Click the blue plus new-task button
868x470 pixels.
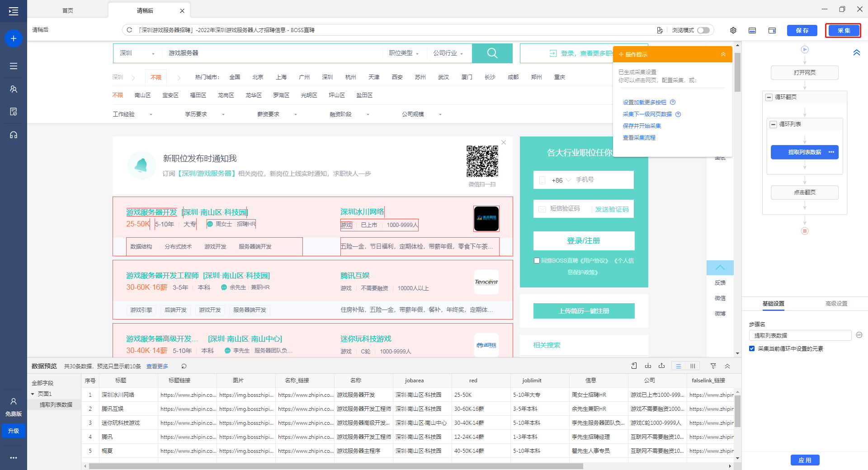click(14, 38)
